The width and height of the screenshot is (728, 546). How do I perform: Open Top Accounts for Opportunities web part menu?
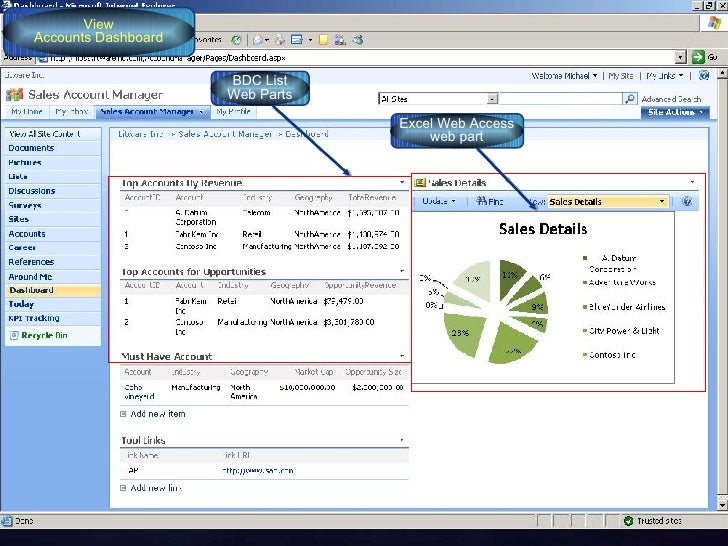[x=402, y=271]
